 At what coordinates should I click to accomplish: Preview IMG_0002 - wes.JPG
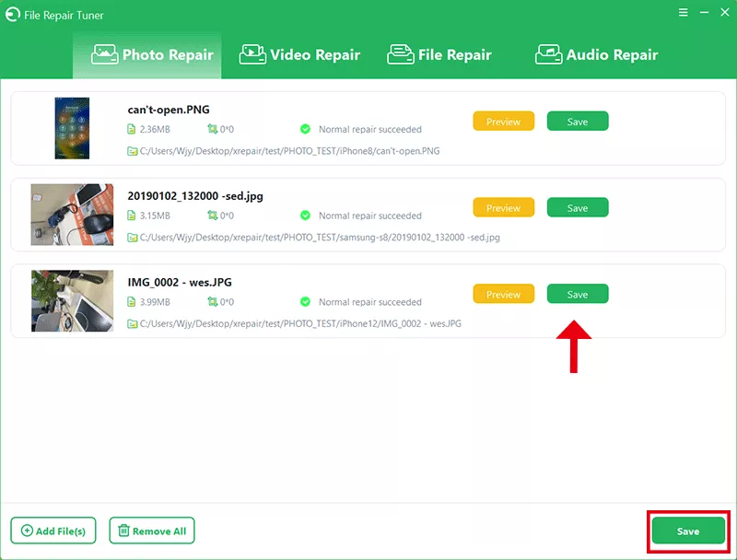click(x=503, y=294)
